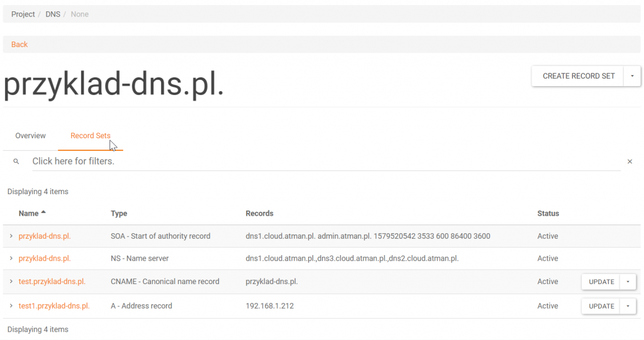Image resolution: width=644 pixels, height=340 pixels.
Task: Open the test1.przyklad-dns.pl. record link
Action: coord(54,306)
